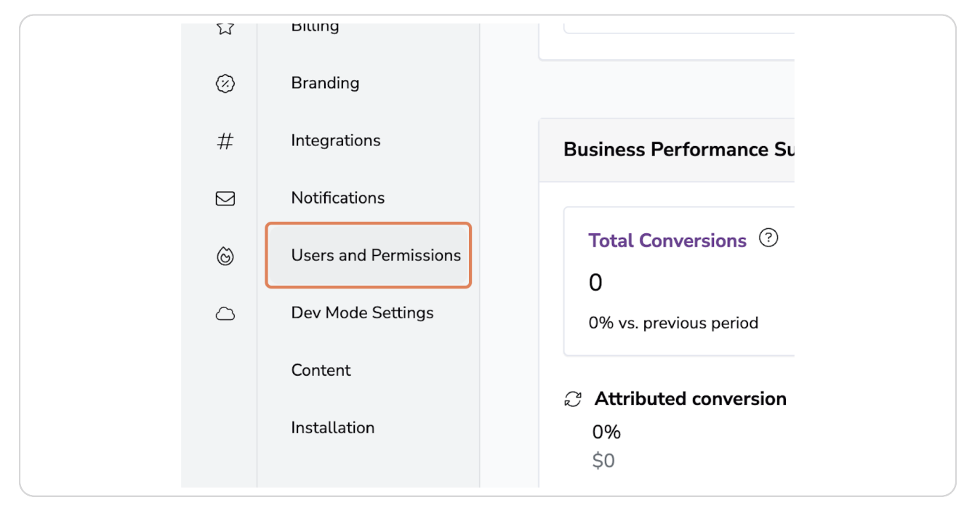Open the Integrations menu item

point(335,140)
